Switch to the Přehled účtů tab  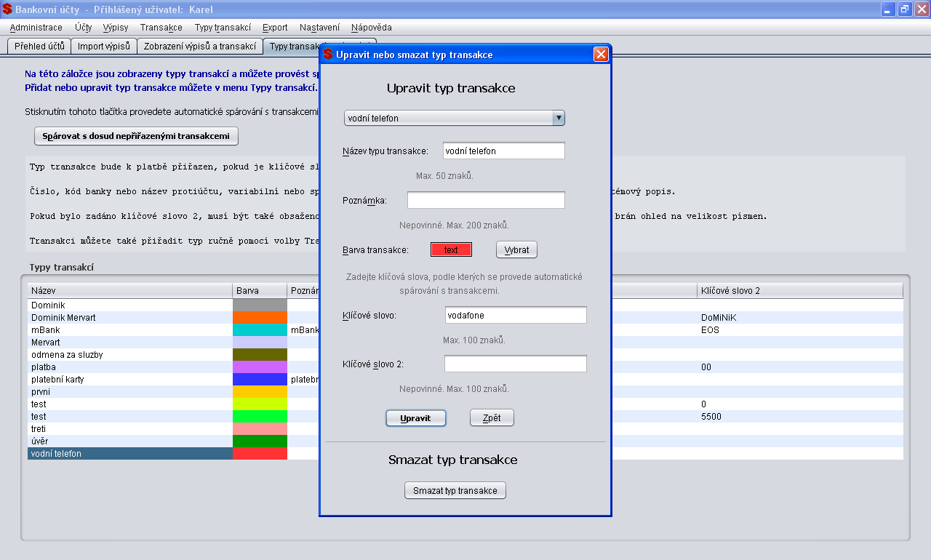click(39, 46)
